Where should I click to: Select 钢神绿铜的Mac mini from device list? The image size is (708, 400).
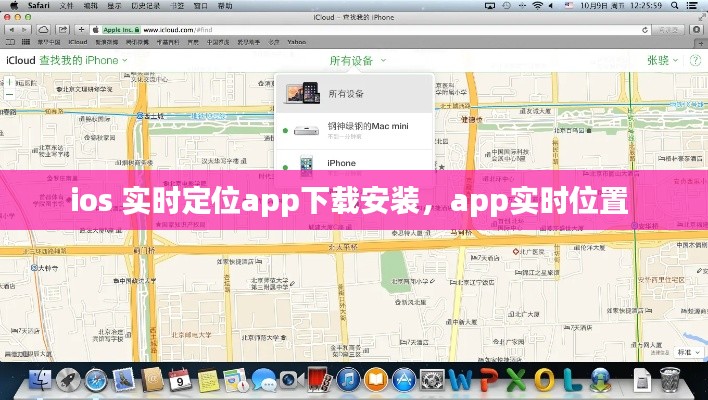tap(357, 128)
